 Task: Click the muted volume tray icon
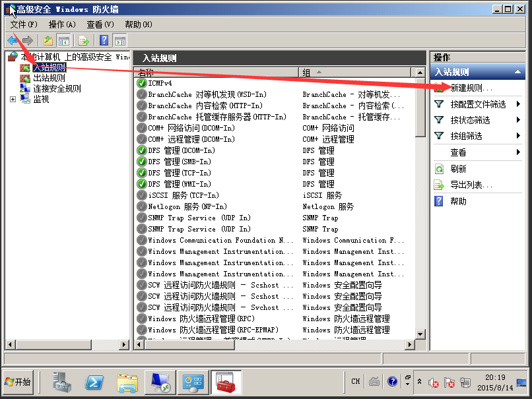point(433,383)
